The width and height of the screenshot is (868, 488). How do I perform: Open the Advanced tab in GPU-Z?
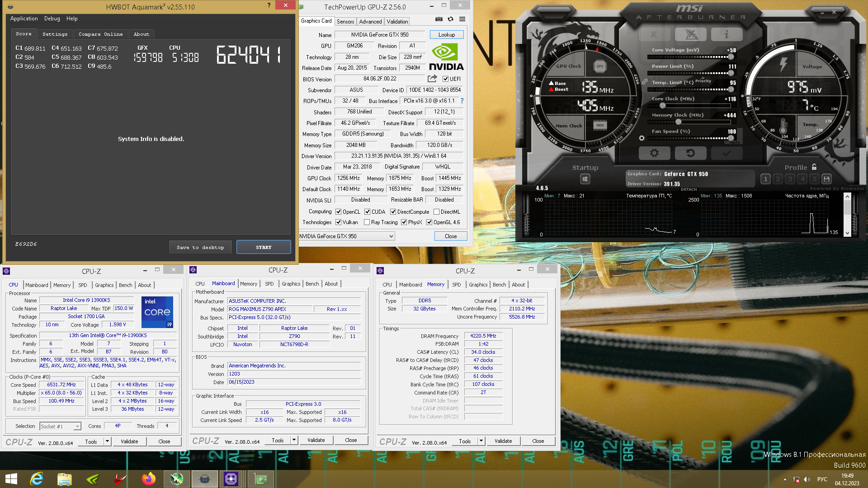(370, 21)
